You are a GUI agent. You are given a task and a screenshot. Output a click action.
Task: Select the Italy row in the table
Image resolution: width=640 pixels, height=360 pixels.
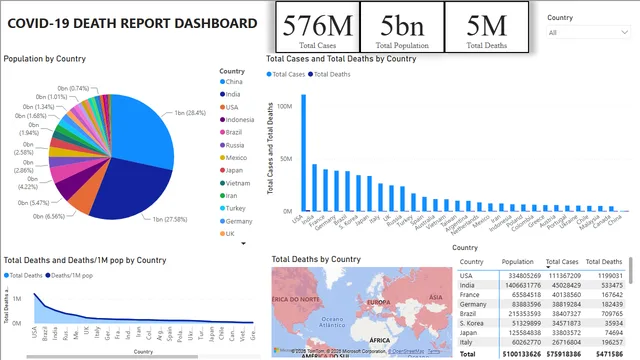click(x=542, y=342)
